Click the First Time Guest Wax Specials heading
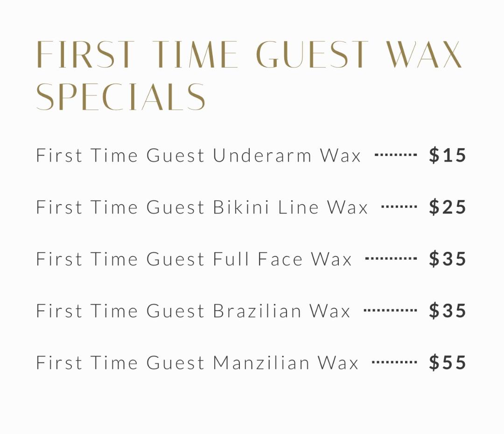This screenshot has height=434, width=504. click(249, 76)
